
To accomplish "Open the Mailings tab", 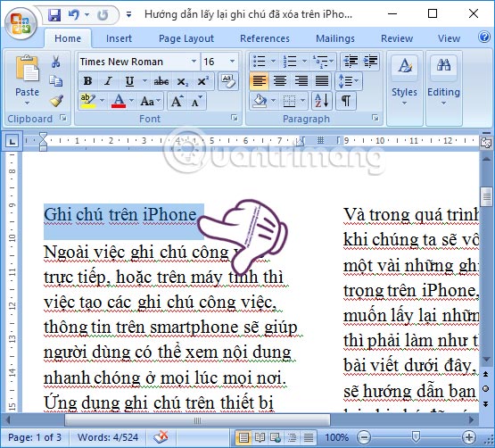I will (335, 38).
